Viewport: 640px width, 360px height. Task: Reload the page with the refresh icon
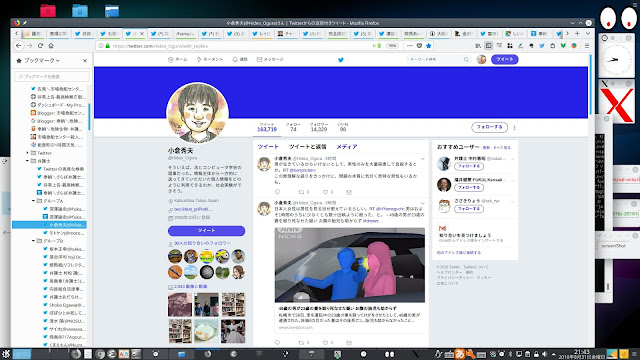[40, 46]
